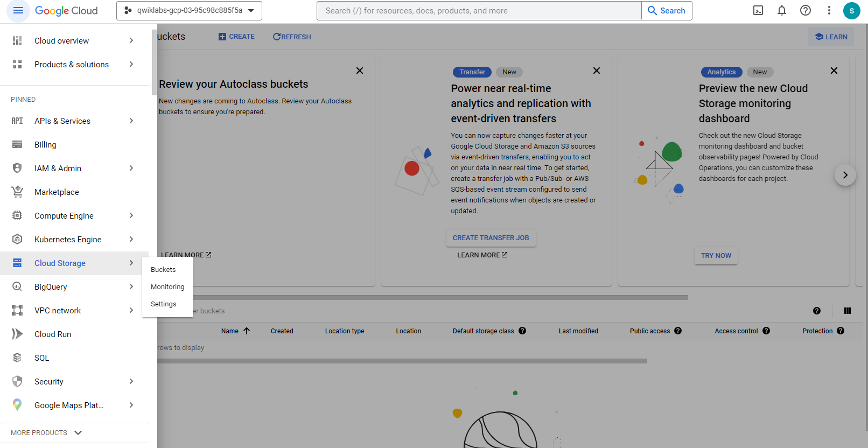Expand BigQuery submenu arrow
868x448 pixels.
point(131,286)
